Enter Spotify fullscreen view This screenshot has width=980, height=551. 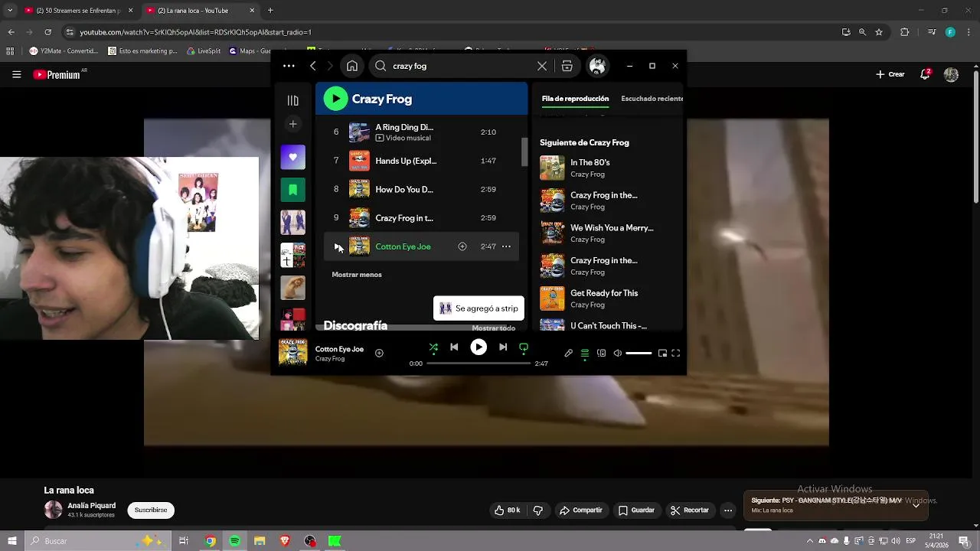click(675, 354)
